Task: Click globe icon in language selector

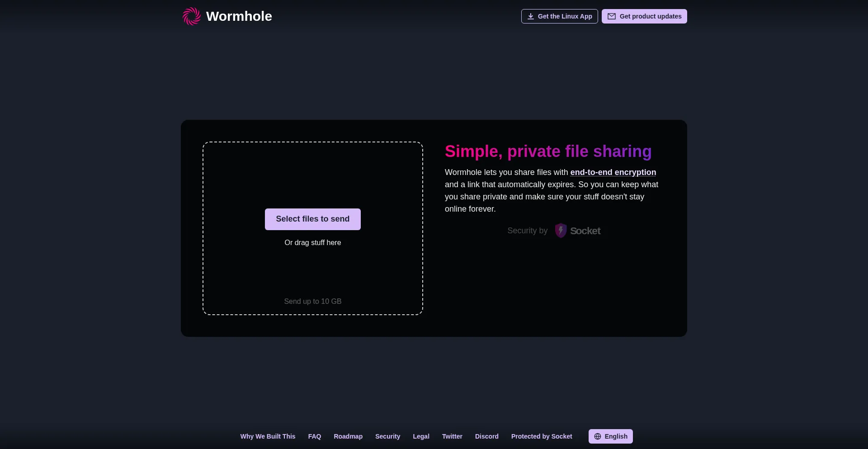Action: point(598,436)
